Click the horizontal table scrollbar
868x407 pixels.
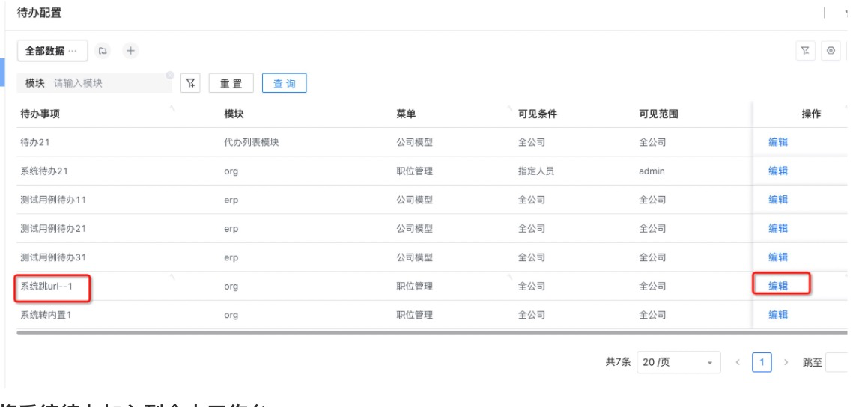click(x=432, y=332)
